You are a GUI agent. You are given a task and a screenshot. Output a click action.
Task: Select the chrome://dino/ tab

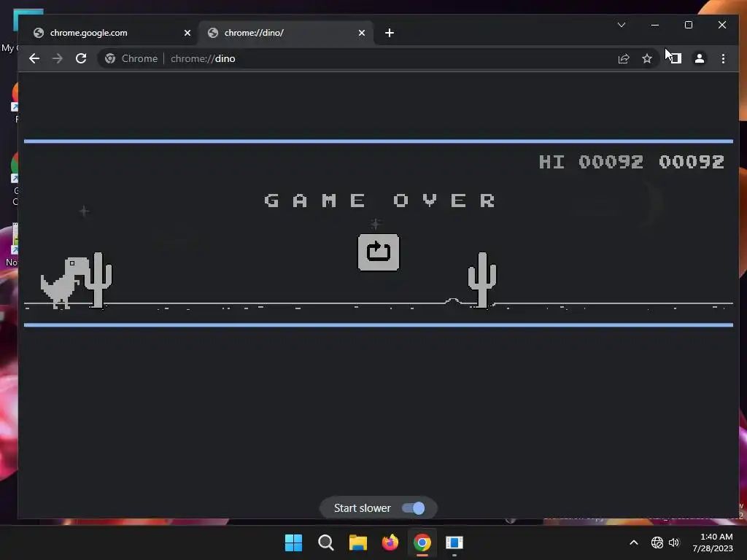pyautogui.click(x=286, y=33)
